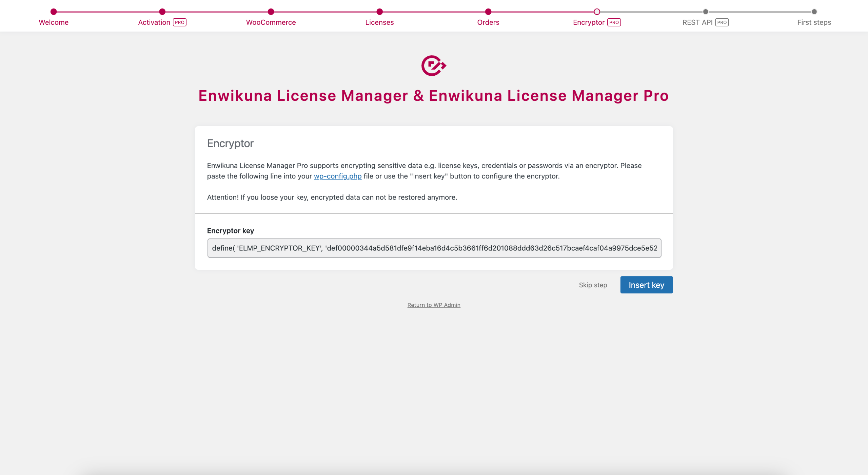Viewport: 868px width, 475px height.
Task: Focus the Encryptor key input field
Action: click(x=434, y=248)
